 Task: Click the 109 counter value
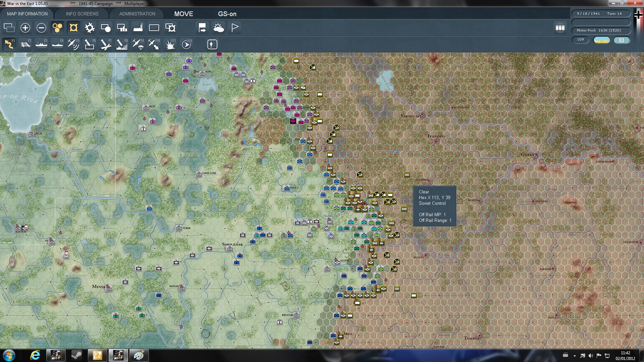[580, 40]
